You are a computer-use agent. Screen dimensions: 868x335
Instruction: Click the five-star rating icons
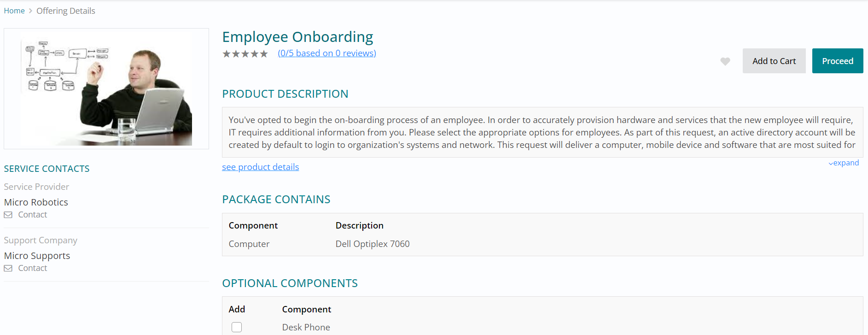(x=245, y=54)
